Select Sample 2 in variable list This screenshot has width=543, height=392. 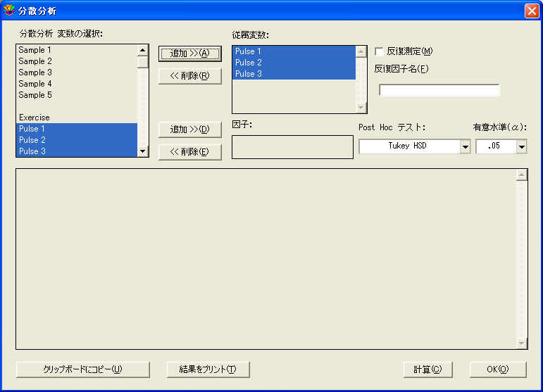pyautogui.click(x=77, y=61)
